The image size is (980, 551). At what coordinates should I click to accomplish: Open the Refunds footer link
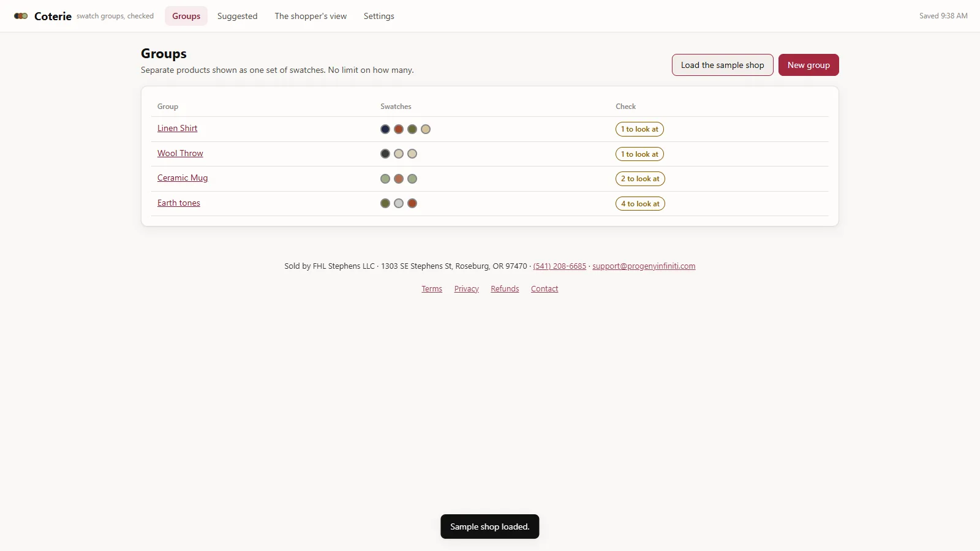coord(505,288)
